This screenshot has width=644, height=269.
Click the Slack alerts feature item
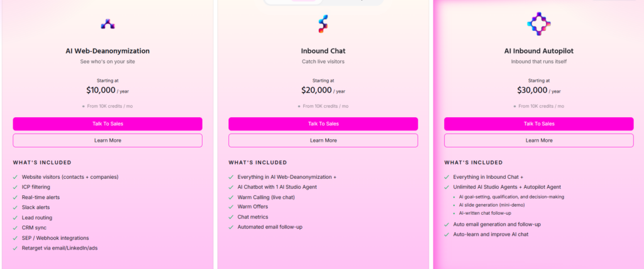(36, 207)
